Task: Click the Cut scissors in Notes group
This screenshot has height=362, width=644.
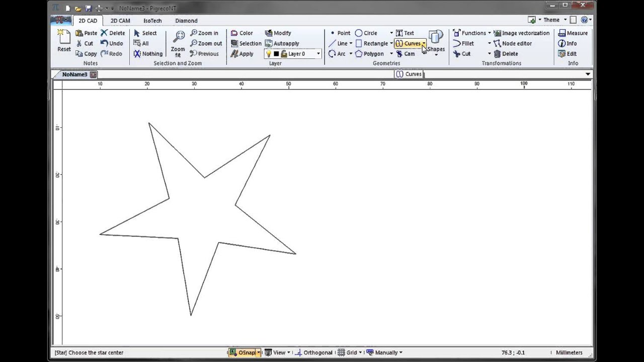Action: 79,43
